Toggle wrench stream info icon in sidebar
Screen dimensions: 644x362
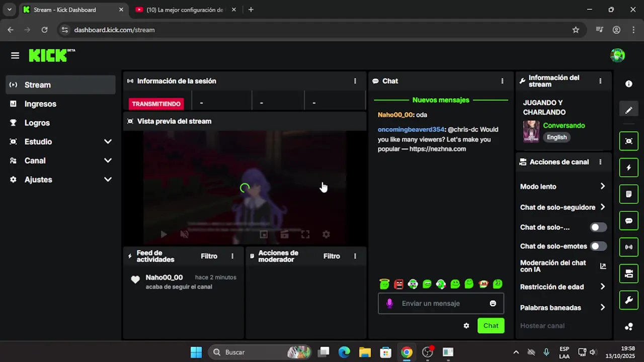point(629,300)
